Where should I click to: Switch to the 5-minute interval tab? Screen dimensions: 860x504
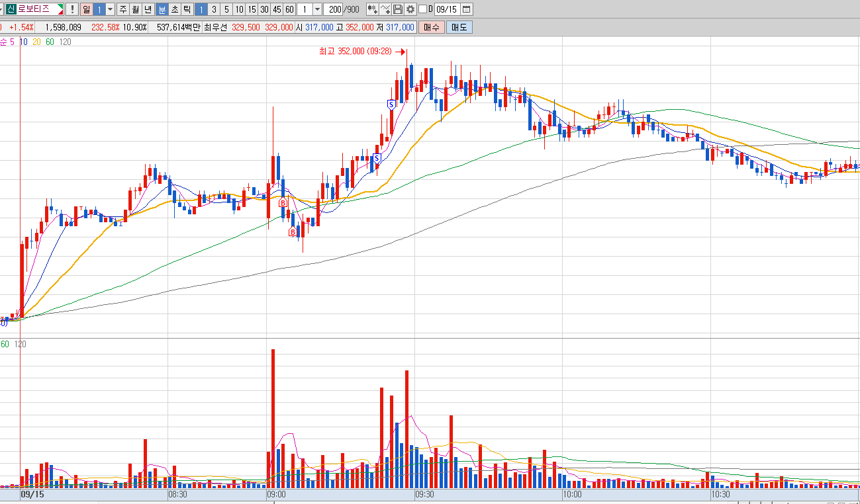[226, 9]
